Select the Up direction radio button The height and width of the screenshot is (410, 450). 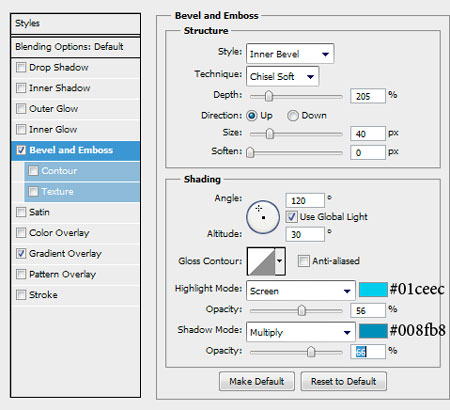pos(252,116)
